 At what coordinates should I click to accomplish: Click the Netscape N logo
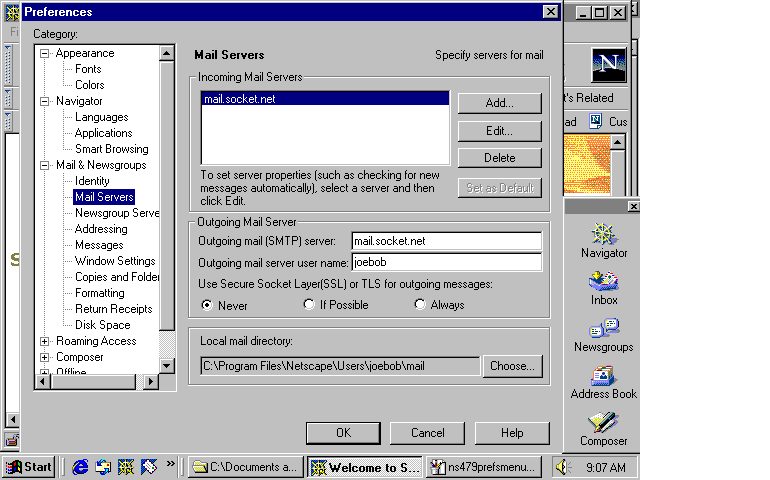(608, 64)
